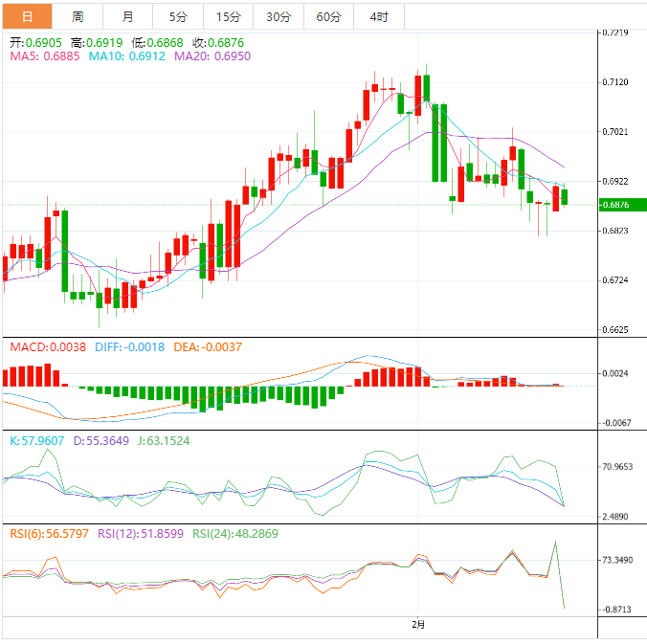Click the MA5: 0.6885 label

pyautogui.click(x=45, y=56)
